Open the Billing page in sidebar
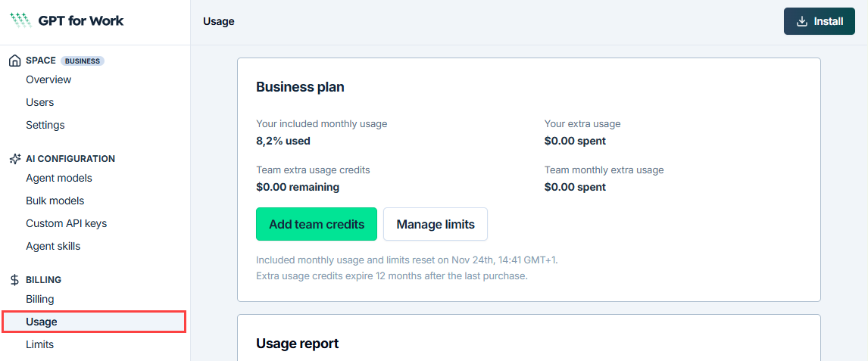Screen dimensions: 868x361 tap(40, 299)
